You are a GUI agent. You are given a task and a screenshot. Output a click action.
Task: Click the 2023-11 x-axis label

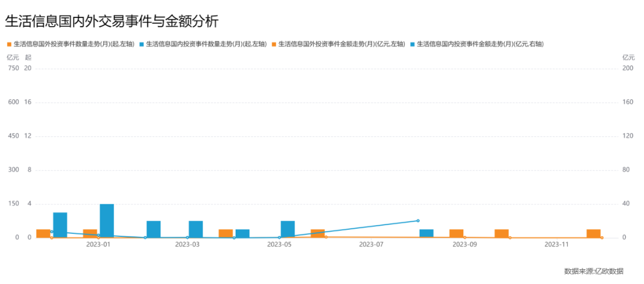556,244
